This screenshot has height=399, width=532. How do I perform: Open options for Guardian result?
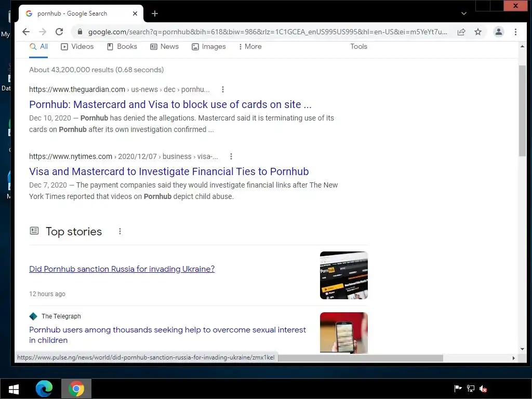click(x=222, y=89)
